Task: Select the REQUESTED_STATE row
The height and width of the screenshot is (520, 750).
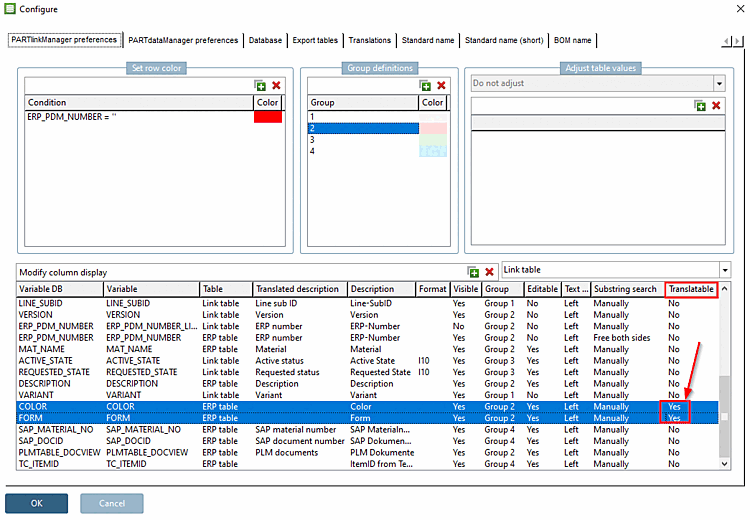Action: [367, 372]
